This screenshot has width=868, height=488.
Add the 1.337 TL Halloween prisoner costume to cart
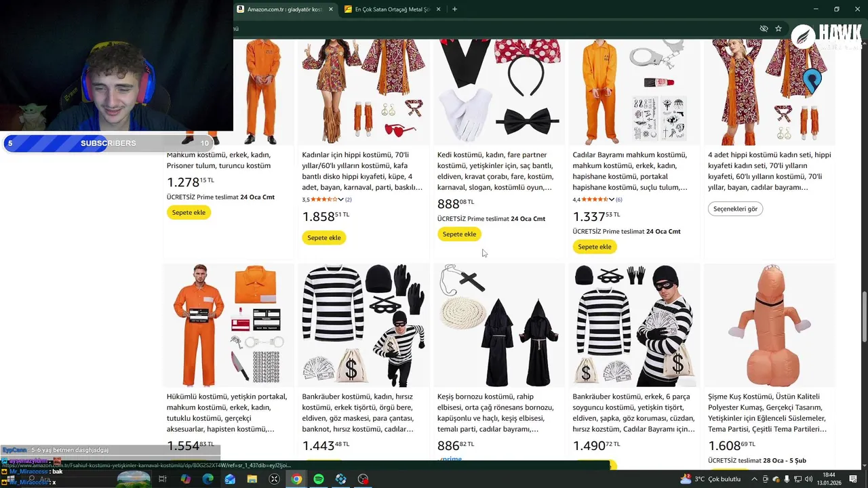click(595, 247)
